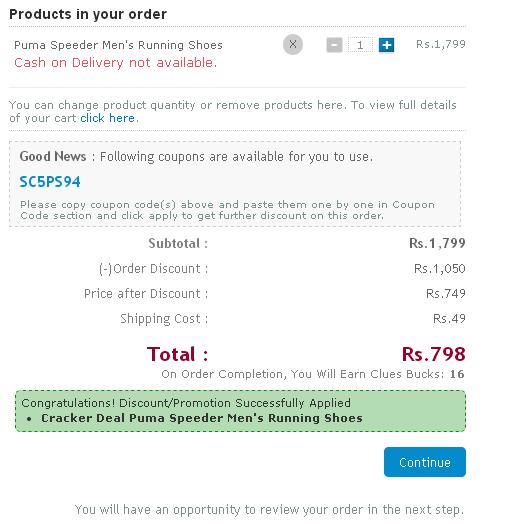This screenshot has height=524, width=512.
Task: Click 'Products in your order' heading
Action: tap(88, 14)
